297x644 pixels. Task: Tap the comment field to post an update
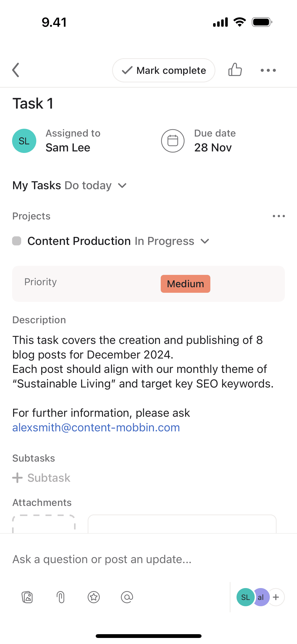(148, 559)
